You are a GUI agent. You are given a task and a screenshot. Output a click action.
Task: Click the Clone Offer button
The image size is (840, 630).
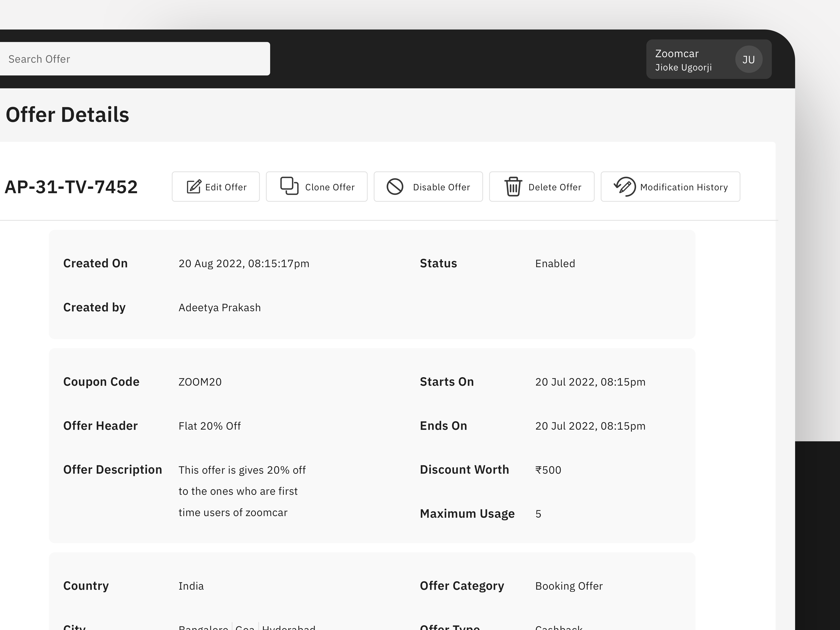coord(316,186)
